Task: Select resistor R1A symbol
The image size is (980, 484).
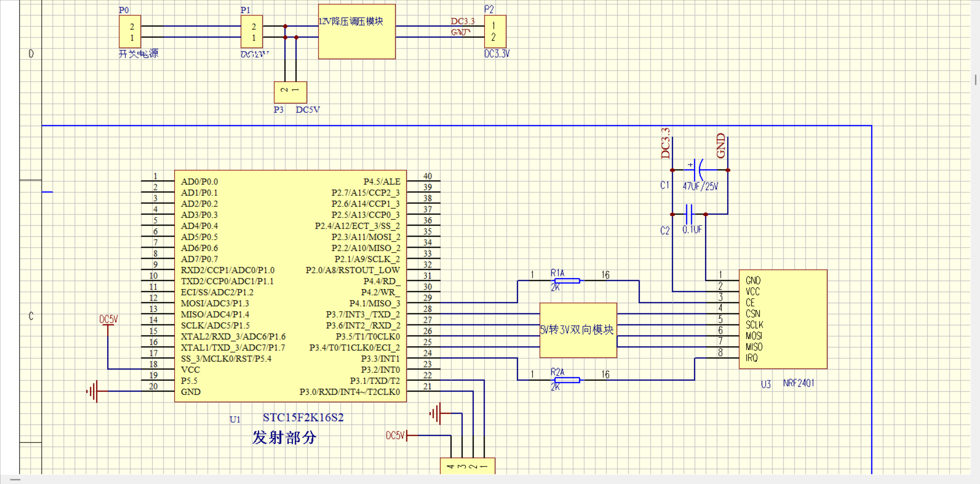Action: point(567,281)
